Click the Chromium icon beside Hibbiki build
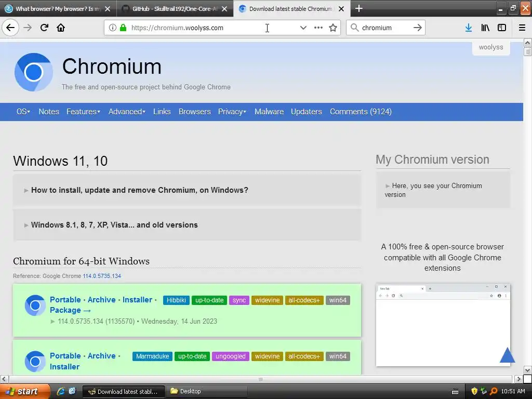 tap(35, 305)
